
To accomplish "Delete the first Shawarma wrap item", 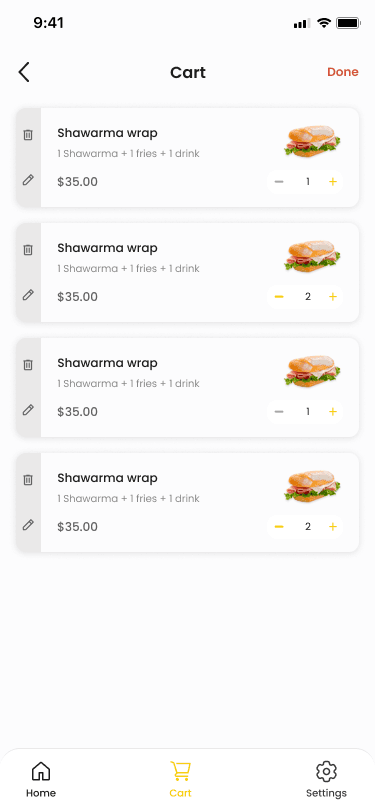I will coord(28,135).
